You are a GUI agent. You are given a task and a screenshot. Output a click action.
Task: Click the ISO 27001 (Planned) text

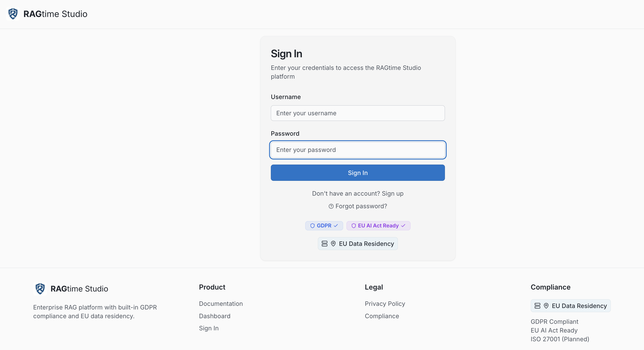click(x=560, y=339)
